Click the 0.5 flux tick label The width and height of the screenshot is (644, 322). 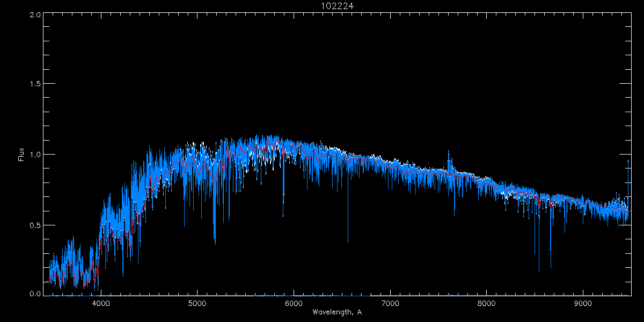point(35,225)
